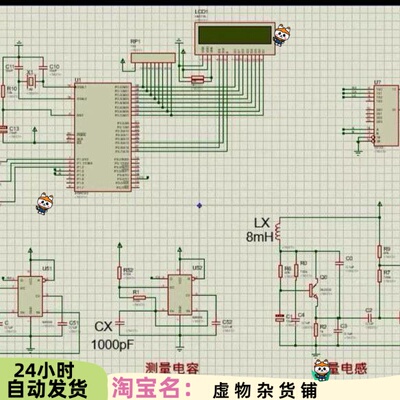Select the X1 crystal oscillator

click(x=31, y=80)
